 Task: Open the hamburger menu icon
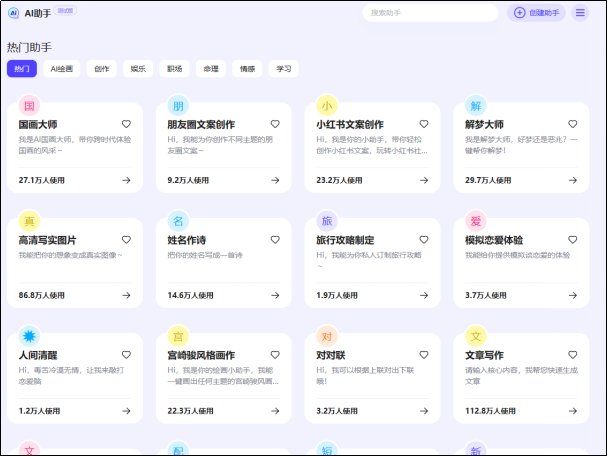580,13
